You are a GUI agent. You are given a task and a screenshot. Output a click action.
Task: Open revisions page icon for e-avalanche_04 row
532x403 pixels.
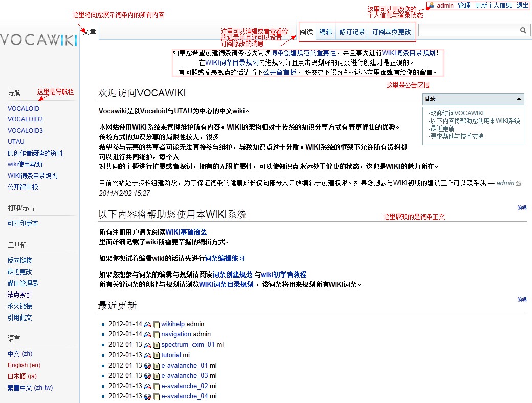click(157, 396)
